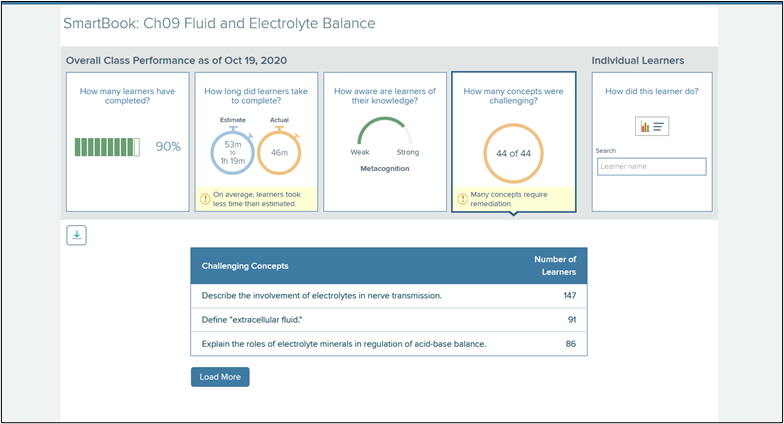Click the warning icon beside remediation message
The height and width of the screenshot is (424, 784).
click(462, 199)
